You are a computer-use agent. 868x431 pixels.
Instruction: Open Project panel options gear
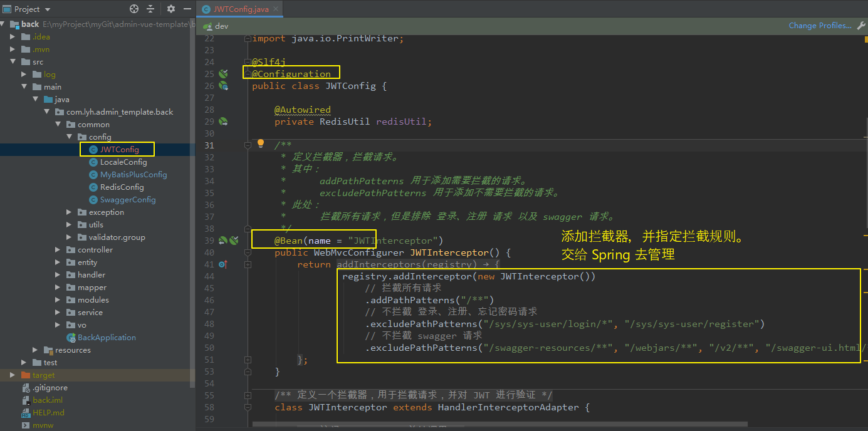point(171,9)
